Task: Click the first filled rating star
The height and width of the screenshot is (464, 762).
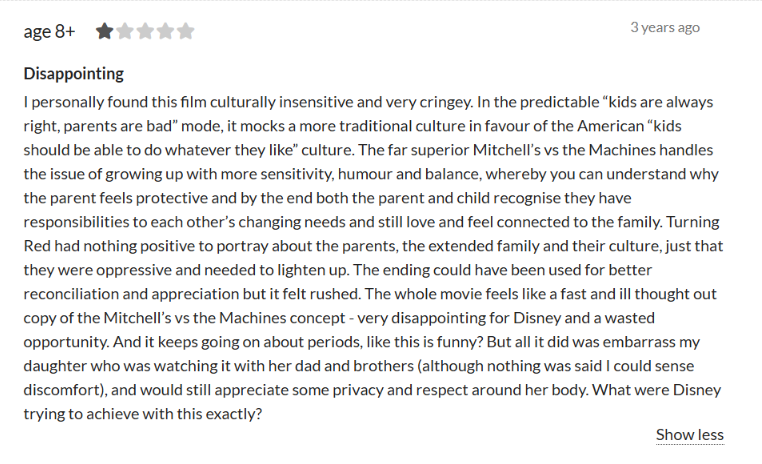Action: point(105,31)
